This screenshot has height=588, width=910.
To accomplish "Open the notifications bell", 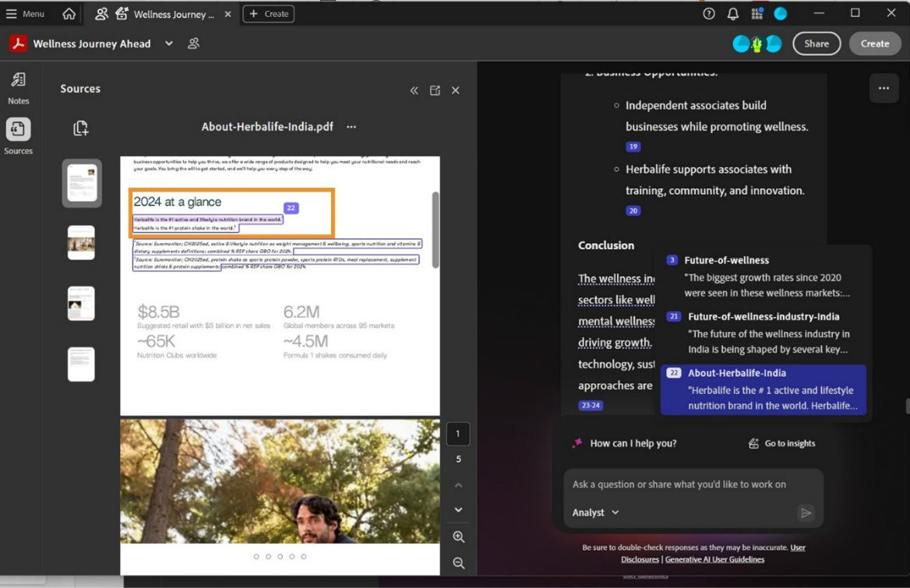I will click(732, 13).
